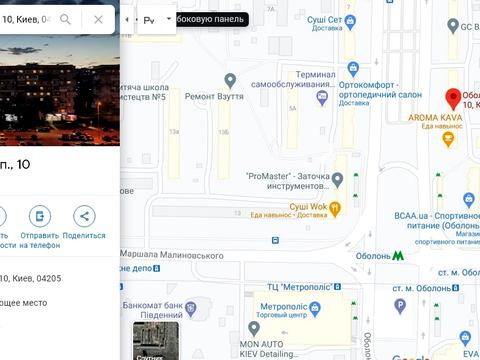Click the AROMA KAVA cafe pin
The height and width of the screenshot is (360, 480).
(x=449, y=139)
